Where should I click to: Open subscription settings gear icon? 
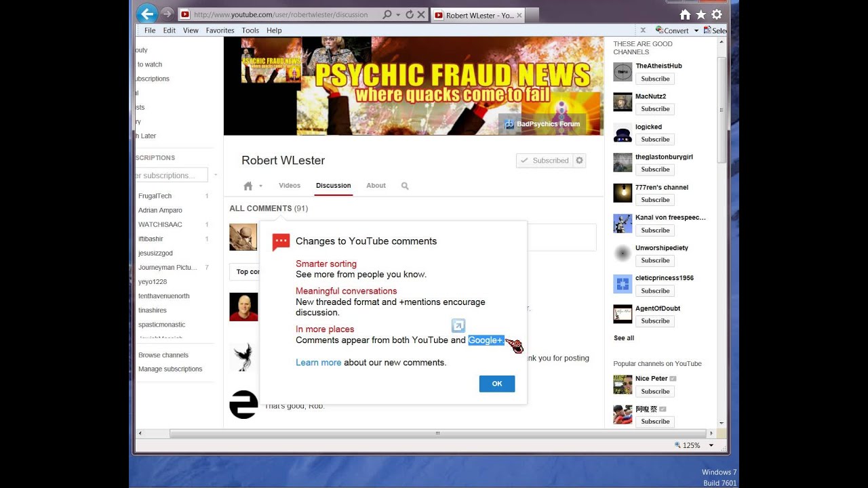click(579, 161)
